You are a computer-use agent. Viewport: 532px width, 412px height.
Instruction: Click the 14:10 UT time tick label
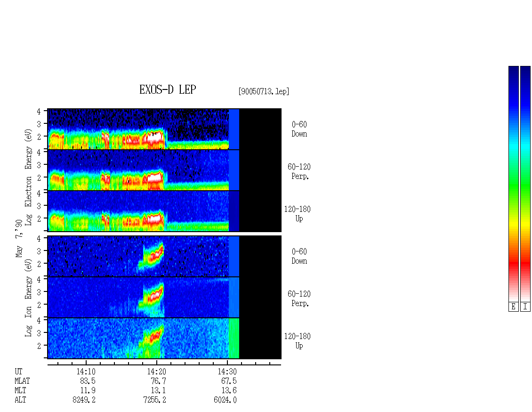pos(86,372)
